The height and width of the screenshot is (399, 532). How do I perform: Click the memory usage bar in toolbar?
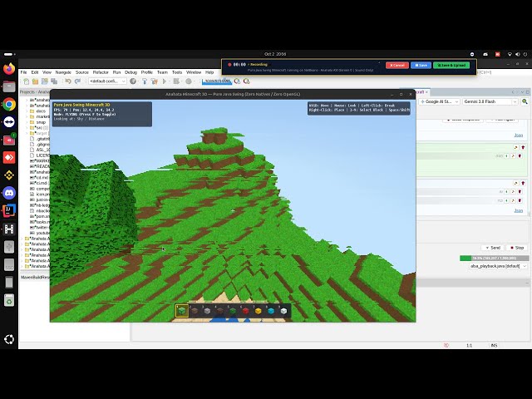(x=217, y=81)
